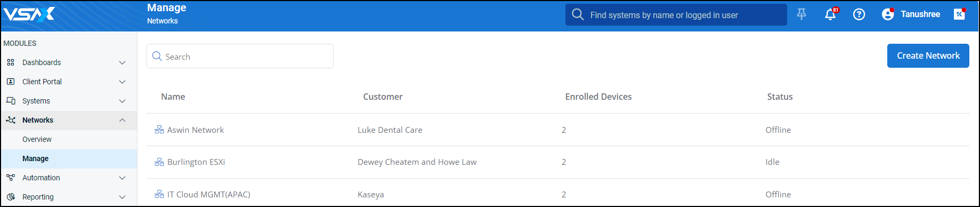980x207 pixels.
Task: Open the Aswin Network link
Action: tap(196, 130)
